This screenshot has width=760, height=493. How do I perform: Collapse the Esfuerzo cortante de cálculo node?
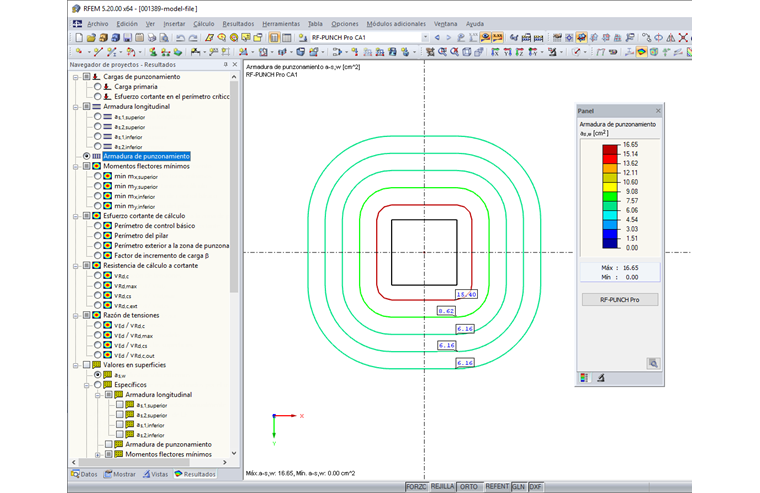tap(76, 216)
